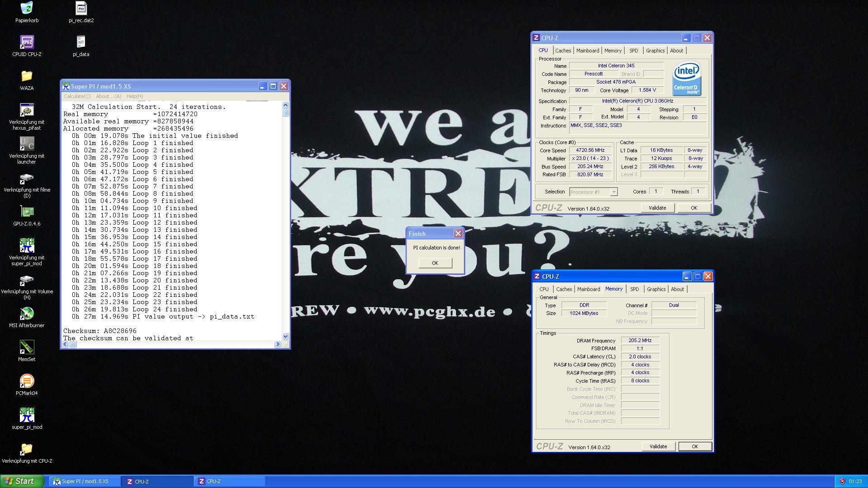868x488 pixels.
Task: Click Super PI horizontal scroll right arrow
Action: 278,344
